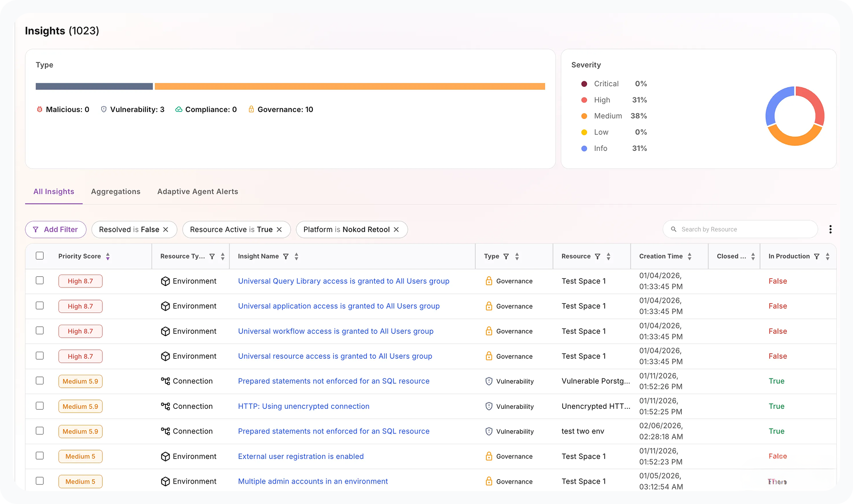The height and width of the screenshot is (504, 853).
Task: Open Universal Query Library access insight link
Action: [x=344, y=281]
